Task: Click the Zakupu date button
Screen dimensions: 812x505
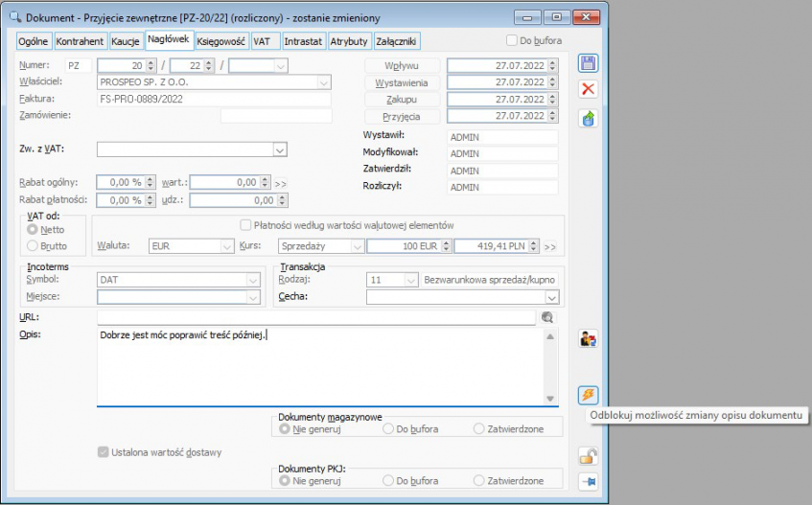Action: (402, 100)
